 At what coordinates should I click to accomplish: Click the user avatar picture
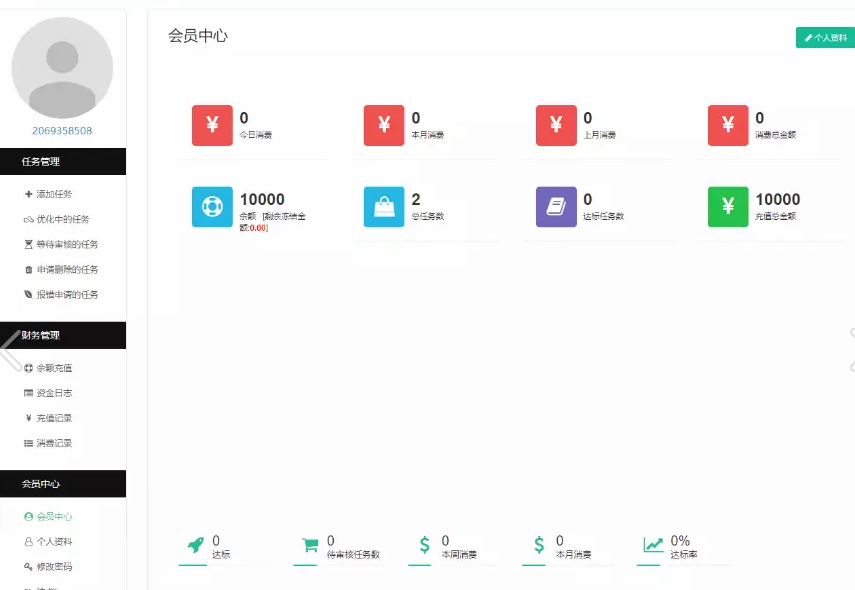62,68
